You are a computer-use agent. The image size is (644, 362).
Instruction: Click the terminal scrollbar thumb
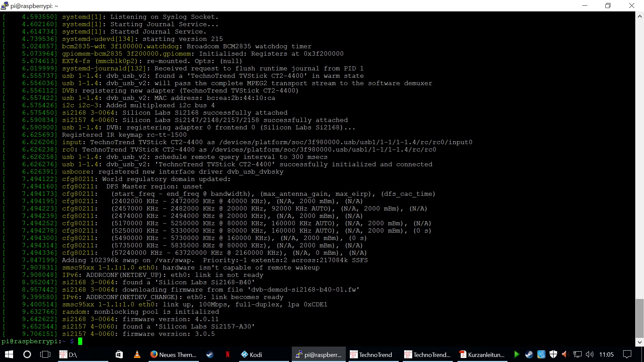(x=640, y=318)
